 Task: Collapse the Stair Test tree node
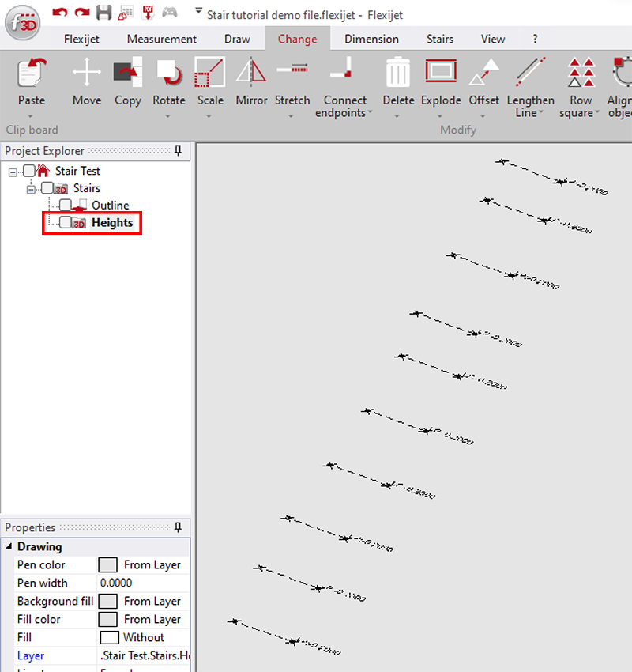12,171
